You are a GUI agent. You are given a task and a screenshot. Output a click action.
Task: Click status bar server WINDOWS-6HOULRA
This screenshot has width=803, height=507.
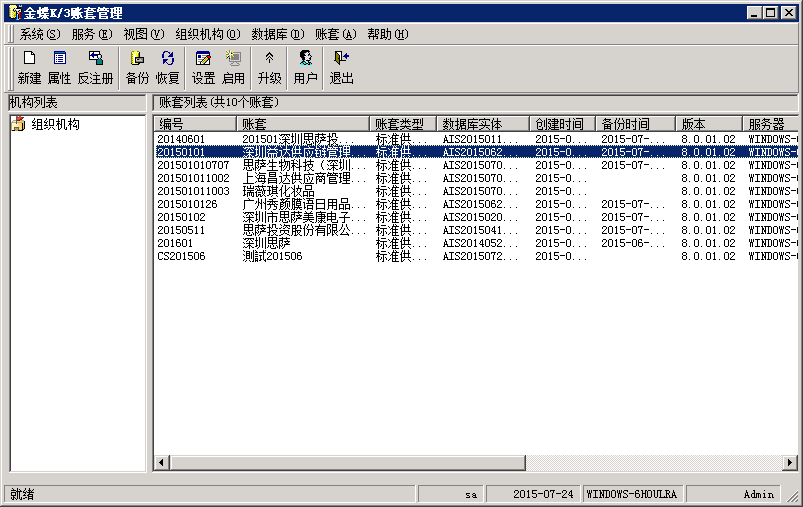pyautogui.click(x=631, y=494)
